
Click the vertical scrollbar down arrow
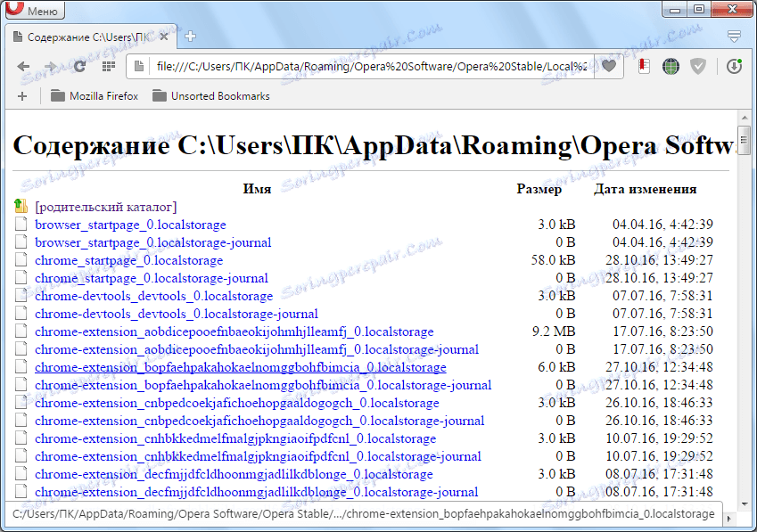745,504
